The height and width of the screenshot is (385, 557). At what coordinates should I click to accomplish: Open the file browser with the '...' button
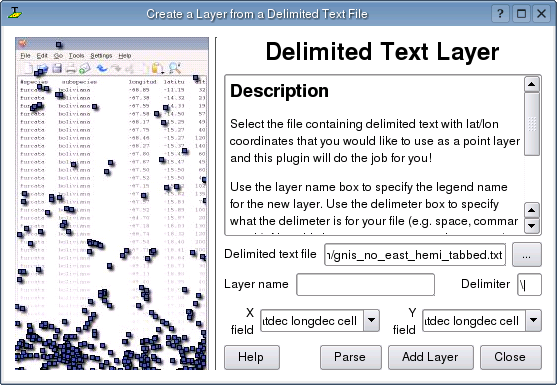tap(526, 255)
